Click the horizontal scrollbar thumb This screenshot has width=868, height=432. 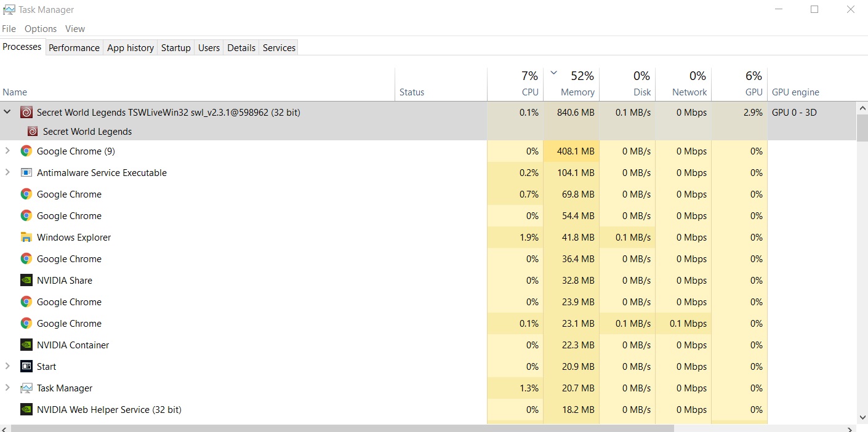pyautogui.click(x=342, y=428)
